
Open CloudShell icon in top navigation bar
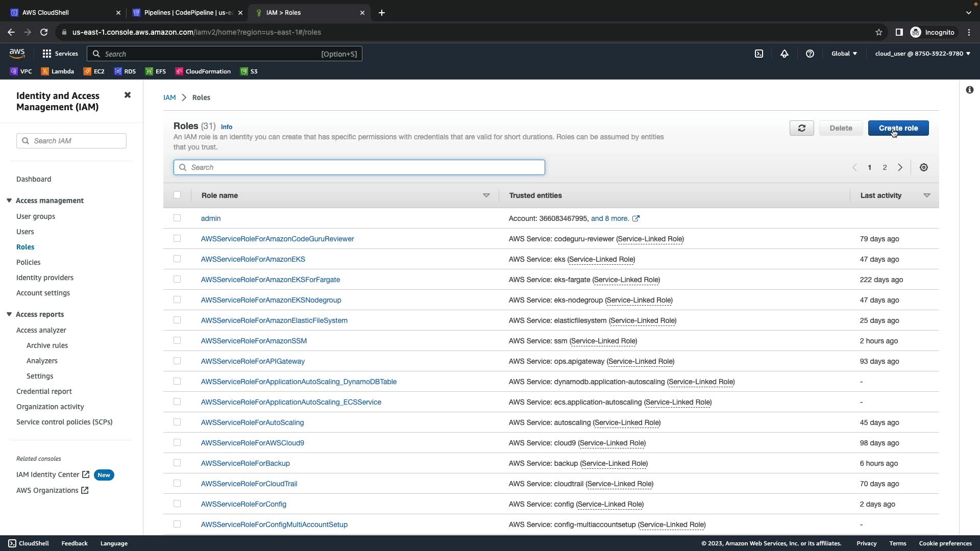click(x=759, y=54)
